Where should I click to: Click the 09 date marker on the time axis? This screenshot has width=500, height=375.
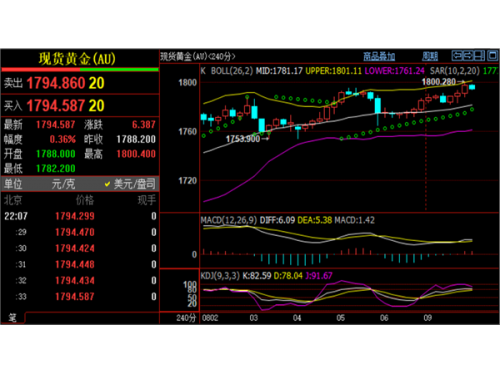pos(428,318)
